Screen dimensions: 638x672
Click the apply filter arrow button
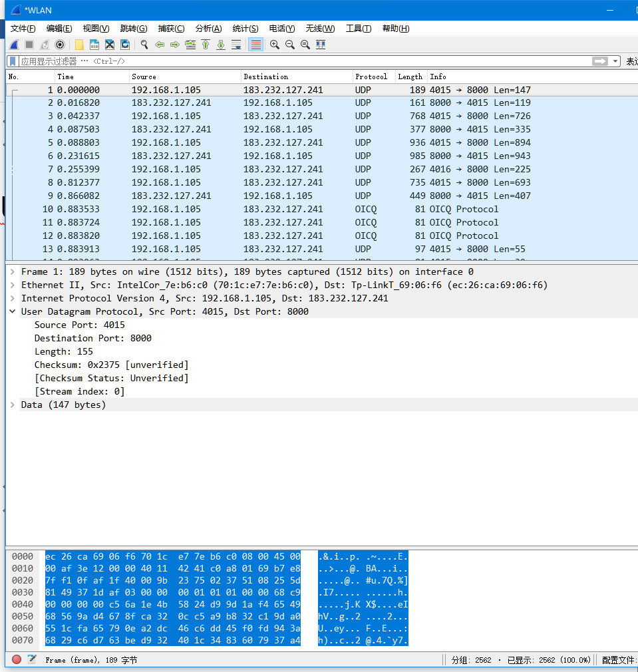coord(600,61)
